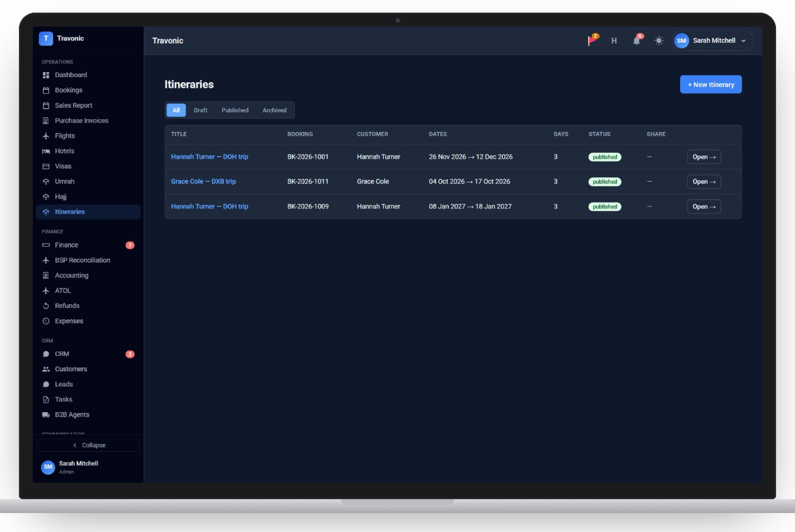Click the date range 08 Jan 2027 → 18 Jan 2027

[470, 206]
